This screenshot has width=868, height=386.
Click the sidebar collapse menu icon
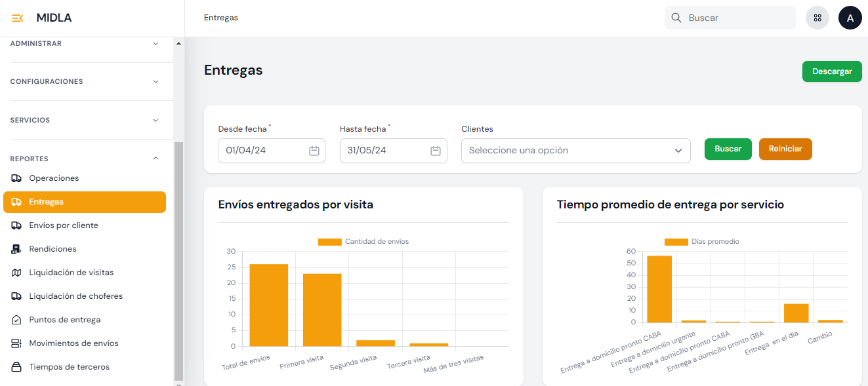pos(18,18)
